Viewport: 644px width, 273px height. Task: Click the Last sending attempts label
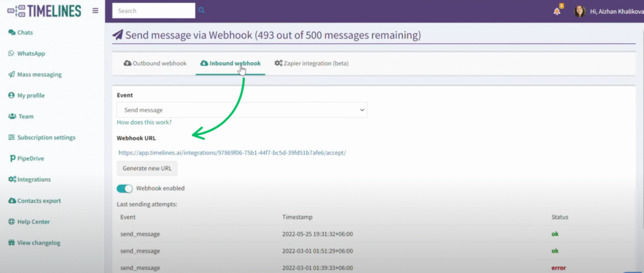(x=147, y=204)
